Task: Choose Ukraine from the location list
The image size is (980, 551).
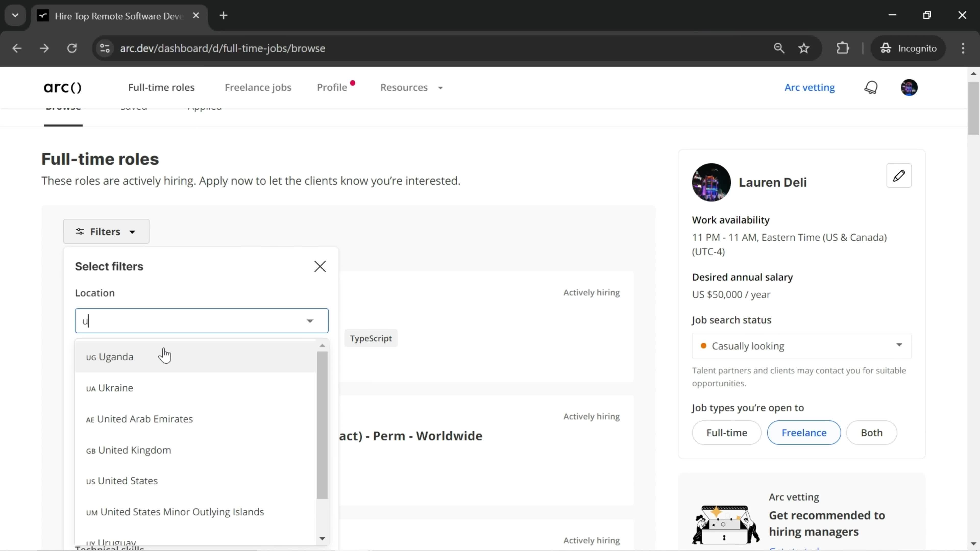Action: (x=195, y=388)
